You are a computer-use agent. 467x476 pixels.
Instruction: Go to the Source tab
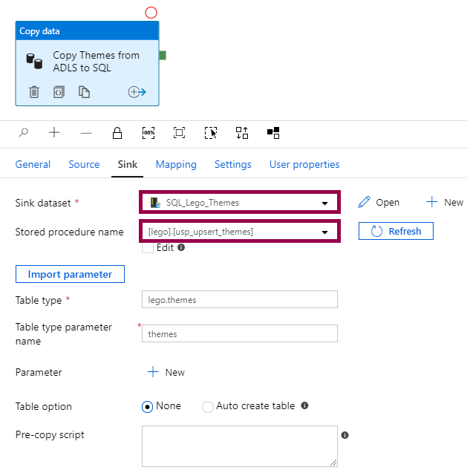click(x=84, y=165)
